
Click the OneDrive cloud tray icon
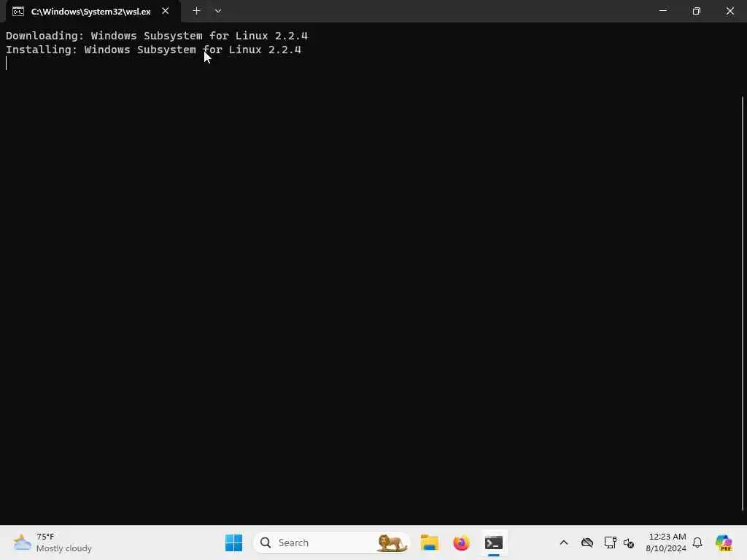[x=587, y=542]
